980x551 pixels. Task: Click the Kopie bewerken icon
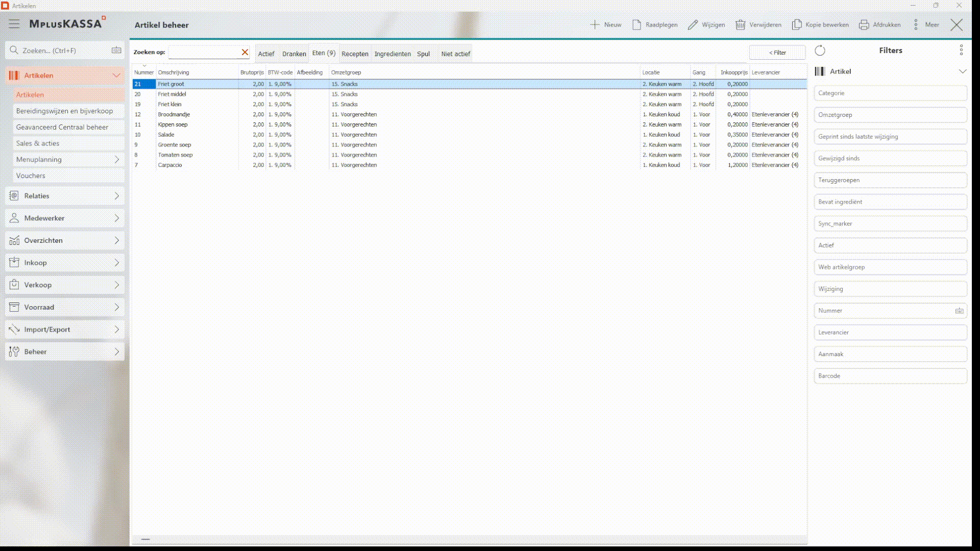tap(796, 24)
